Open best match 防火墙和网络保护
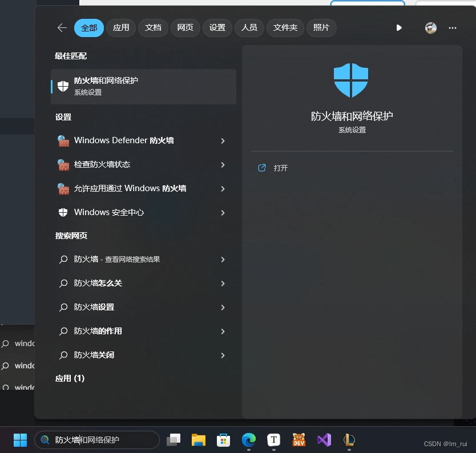 pyautogui.click(x=143, y=87)
